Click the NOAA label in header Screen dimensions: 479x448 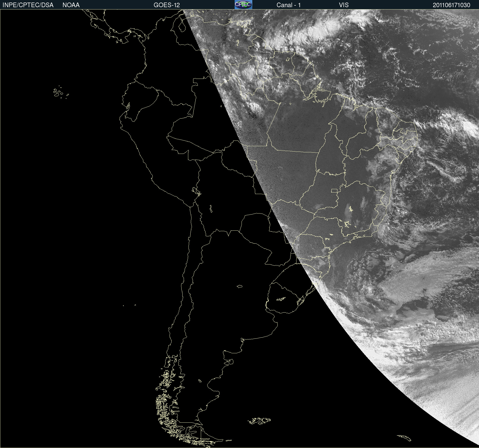tap(71, 5)
